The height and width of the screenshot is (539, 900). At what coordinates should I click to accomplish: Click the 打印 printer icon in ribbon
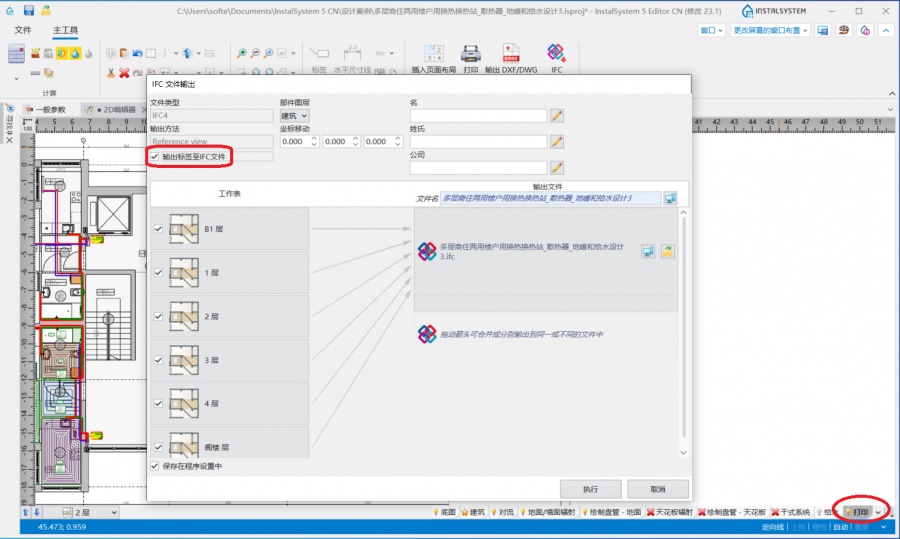(x=471, y=54)
